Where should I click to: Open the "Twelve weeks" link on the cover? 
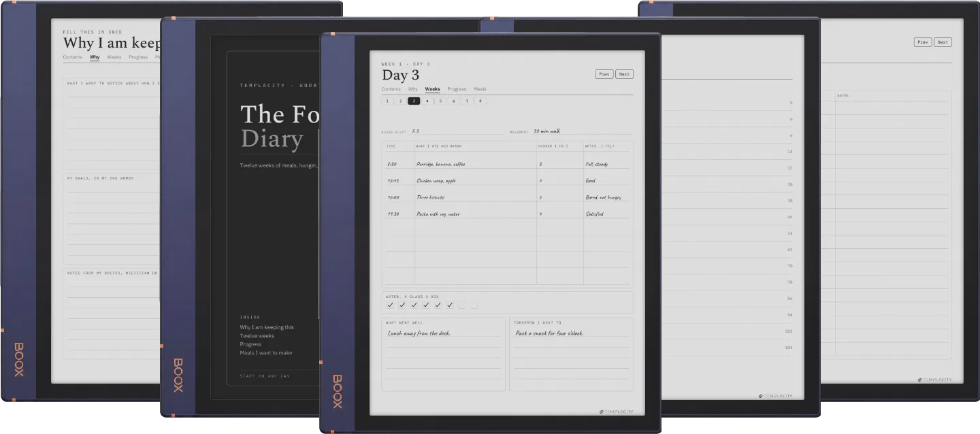[257, 336]
